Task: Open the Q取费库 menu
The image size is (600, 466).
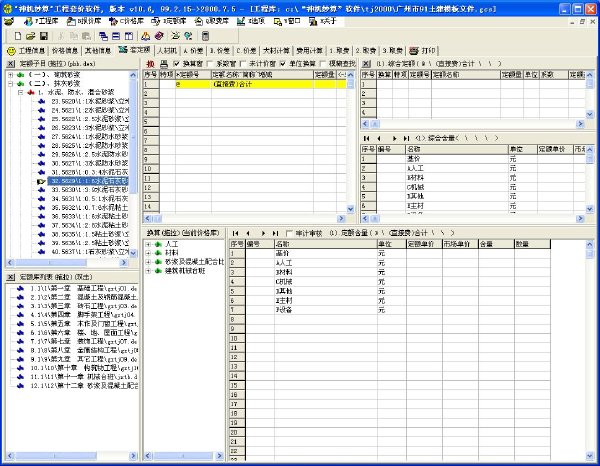Action: point(212,21)
